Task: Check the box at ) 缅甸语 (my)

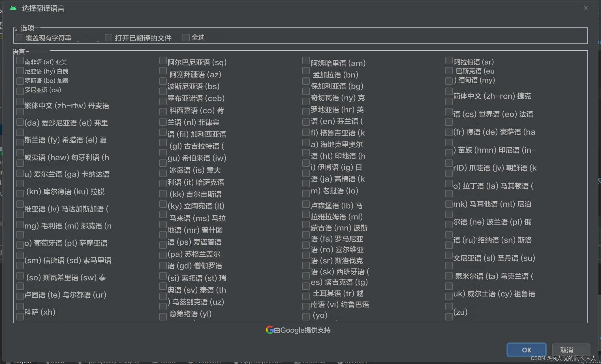Action: [449, 81]
